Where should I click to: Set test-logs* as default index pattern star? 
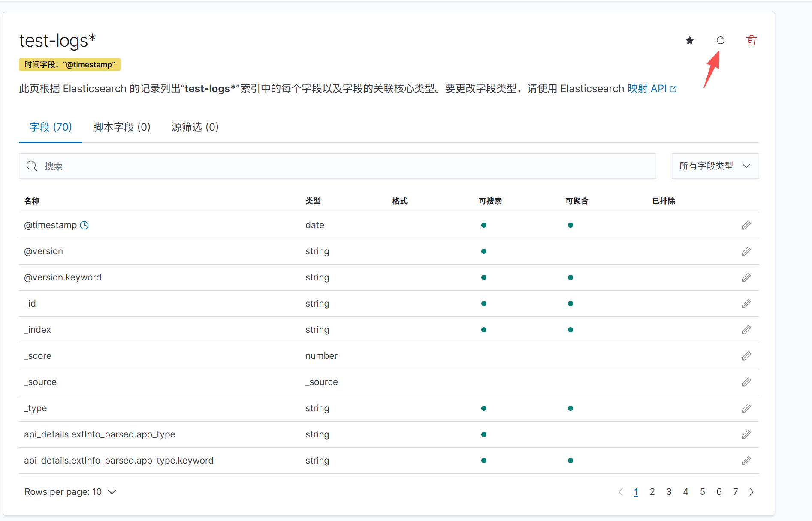[690, 40]
